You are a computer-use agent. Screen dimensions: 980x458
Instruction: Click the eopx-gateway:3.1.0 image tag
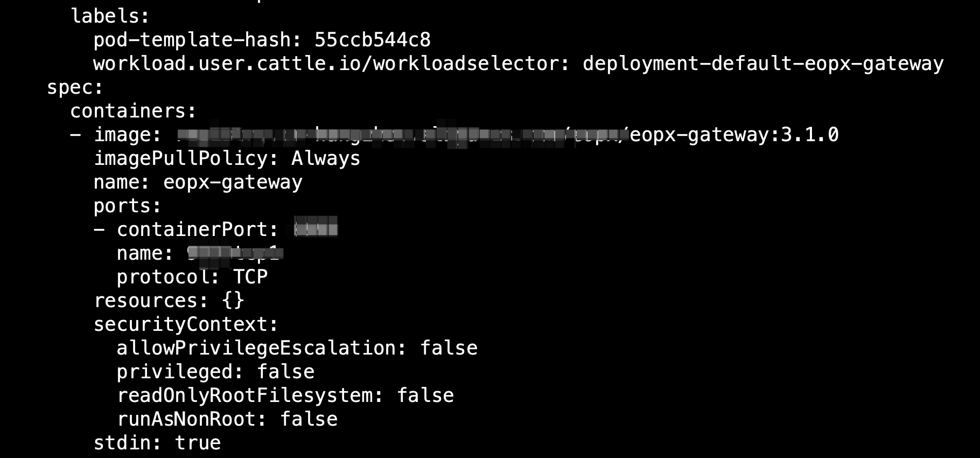[x=734, y=135]
